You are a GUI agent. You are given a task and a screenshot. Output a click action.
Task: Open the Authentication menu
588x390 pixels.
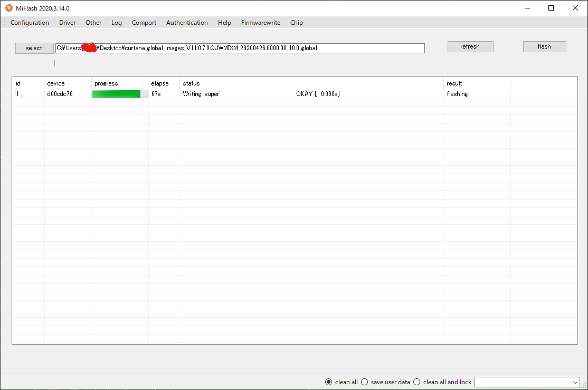187,23
